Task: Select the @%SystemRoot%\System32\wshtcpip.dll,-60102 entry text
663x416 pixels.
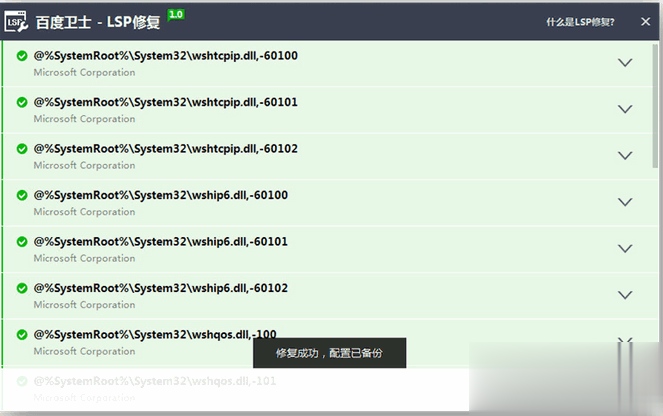Action: point(165,149)
